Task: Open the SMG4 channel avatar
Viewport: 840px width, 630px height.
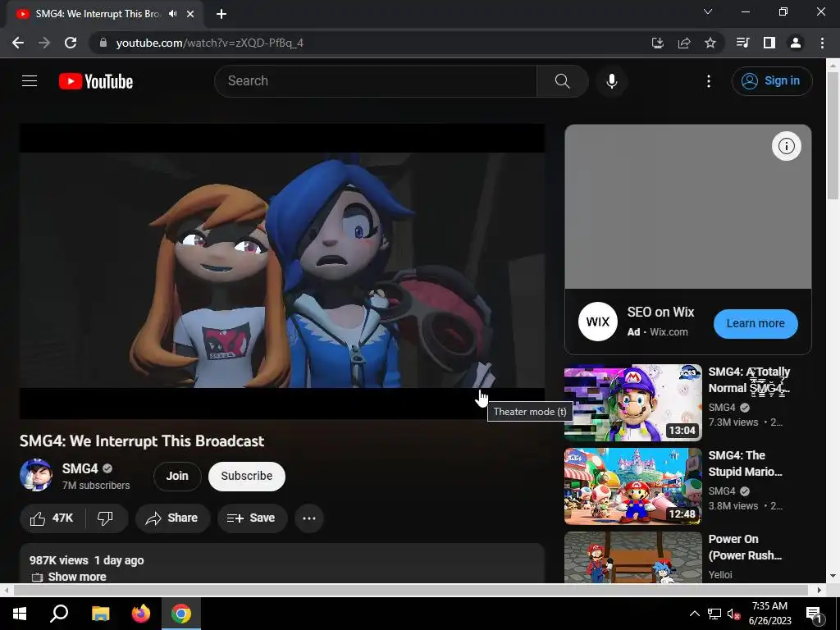Action: (36, 475)
